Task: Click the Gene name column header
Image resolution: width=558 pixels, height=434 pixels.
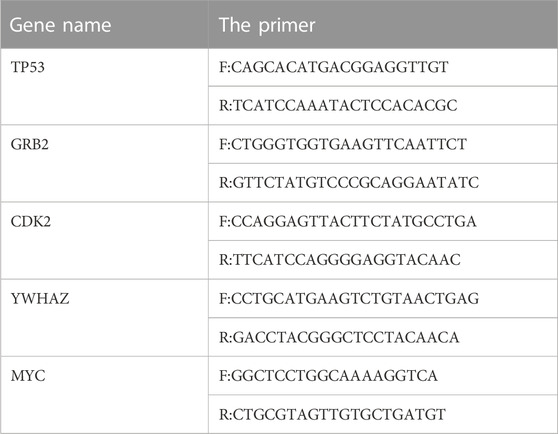Action: point(104,24)
